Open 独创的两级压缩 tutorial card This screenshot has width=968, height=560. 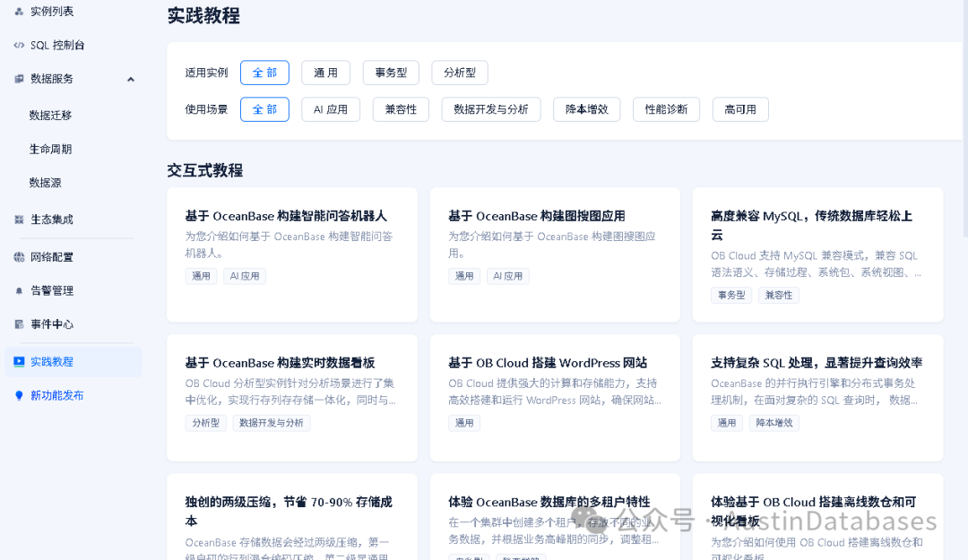point(292,517)
